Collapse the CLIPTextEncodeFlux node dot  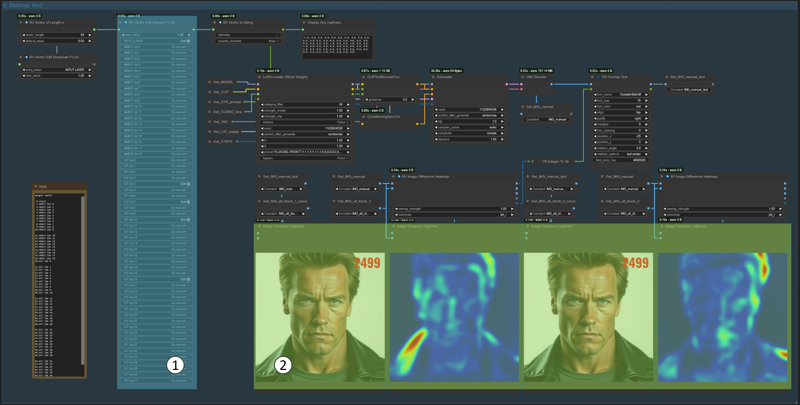click(364, 78)
